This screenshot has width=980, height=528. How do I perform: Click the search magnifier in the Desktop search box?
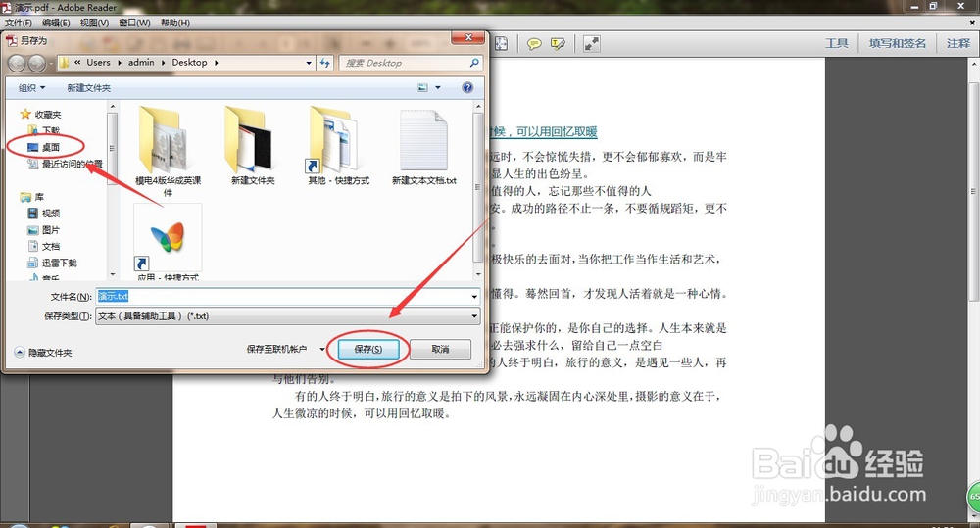[474, 63]
